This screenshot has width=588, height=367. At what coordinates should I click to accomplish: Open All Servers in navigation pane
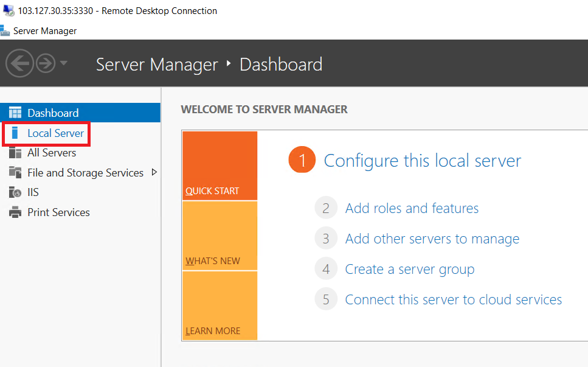pyautogui.click(x=52, y=153)
